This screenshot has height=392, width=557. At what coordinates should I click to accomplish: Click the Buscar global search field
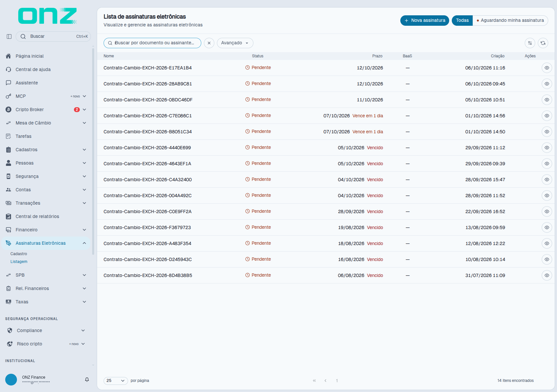(x=53, y=36)
